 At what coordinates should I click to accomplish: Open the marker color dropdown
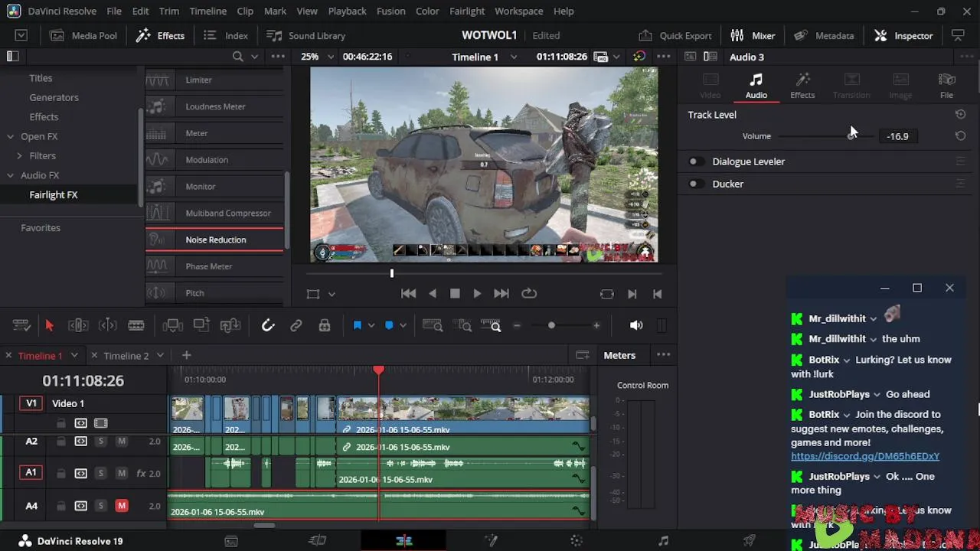click(x=403, y=325)
